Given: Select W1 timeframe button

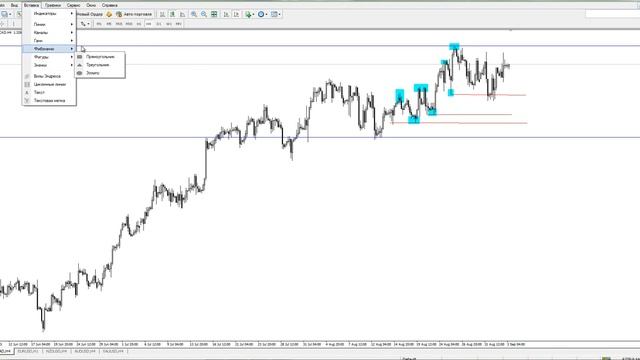Looking at the screenshot, I should [x=169, y=24].
